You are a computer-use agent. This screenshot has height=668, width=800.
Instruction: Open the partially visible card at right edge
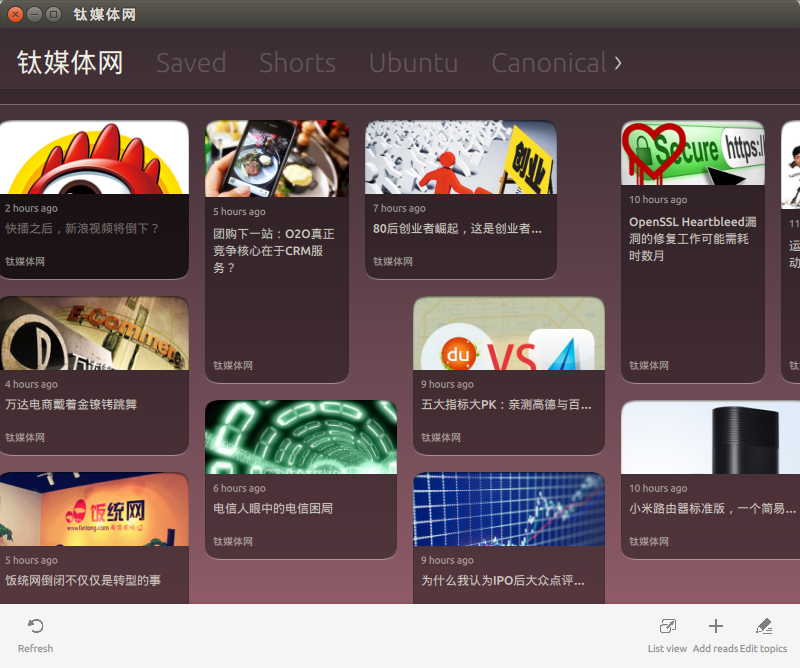791,252
